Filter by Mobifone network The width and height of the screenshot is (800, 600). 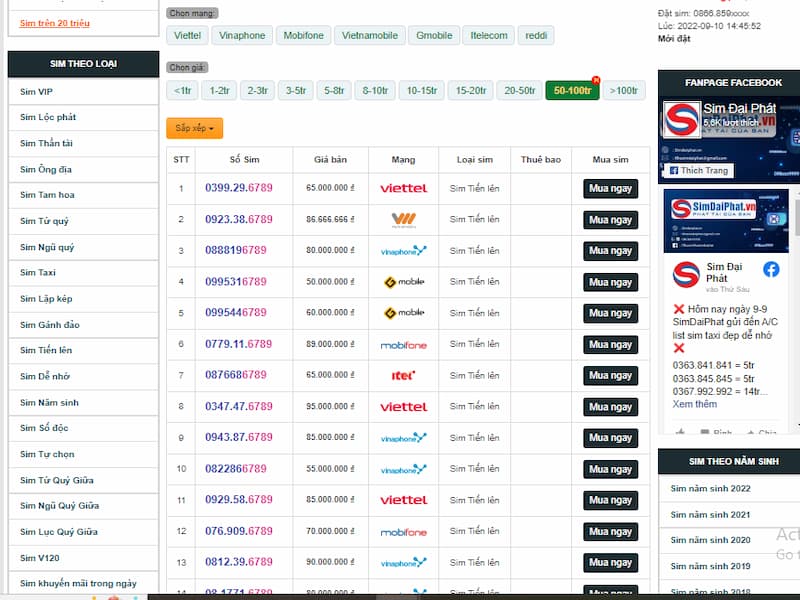pos(304,36)
